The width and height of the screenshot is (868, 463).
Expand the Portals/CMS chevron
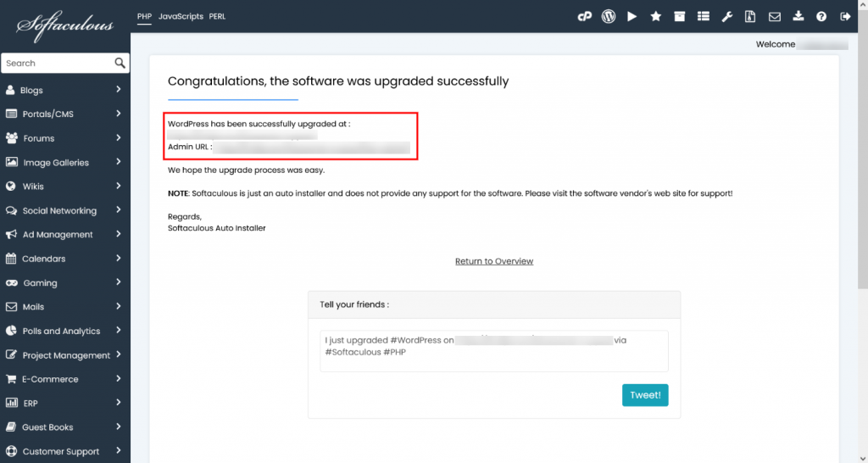tap(119, 114)
